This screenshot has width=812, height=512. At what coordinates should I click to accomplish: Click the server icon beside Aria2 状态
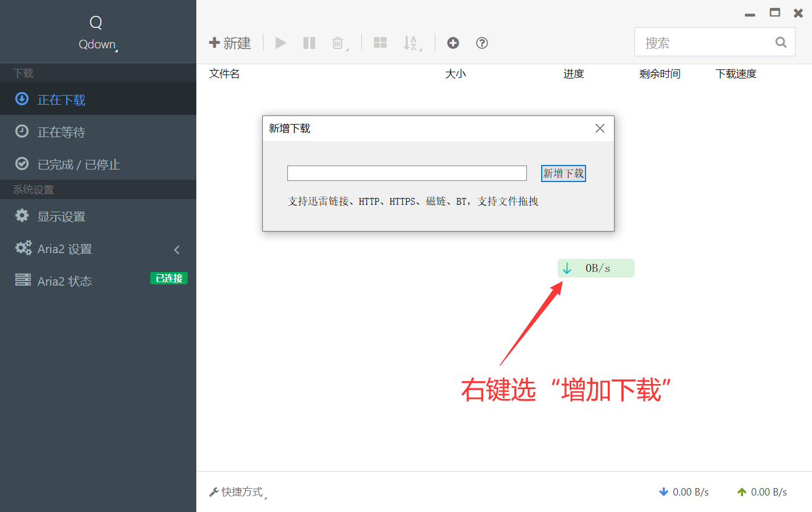(23, 279)
